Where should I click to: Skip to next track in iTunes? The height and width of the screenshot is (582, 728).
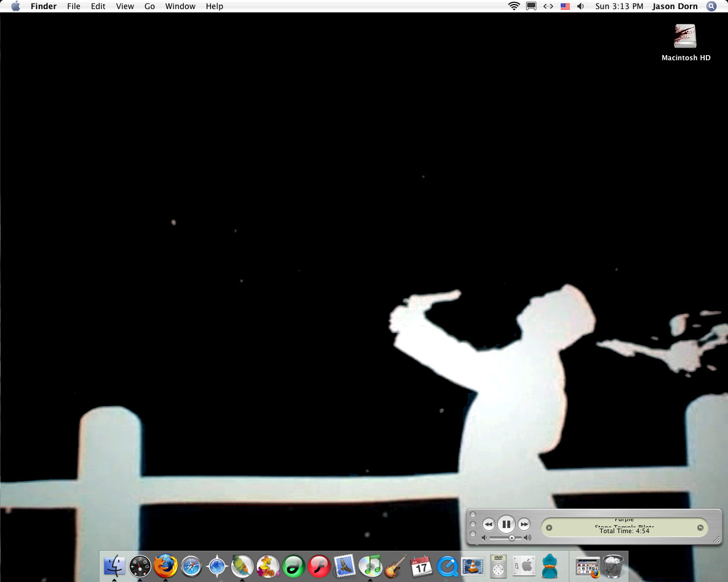click(x=524, y=524)
